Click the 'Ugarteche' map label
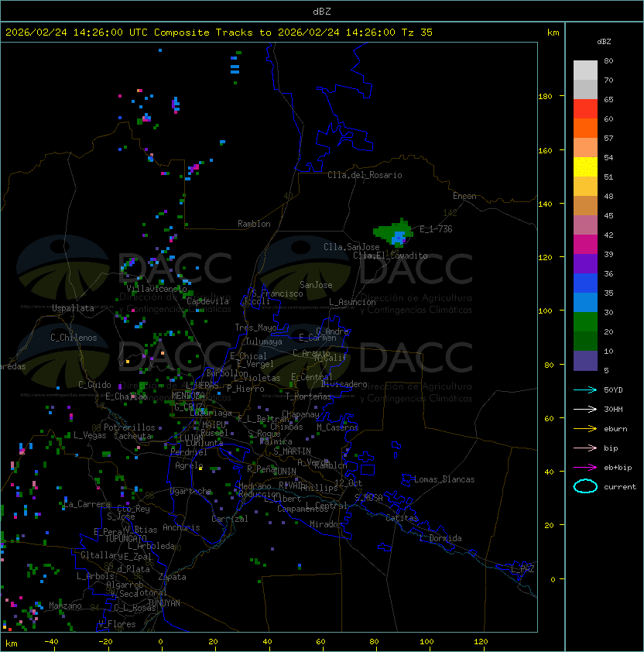The height and width of the screenshot is (652, 644). [191, 491]
